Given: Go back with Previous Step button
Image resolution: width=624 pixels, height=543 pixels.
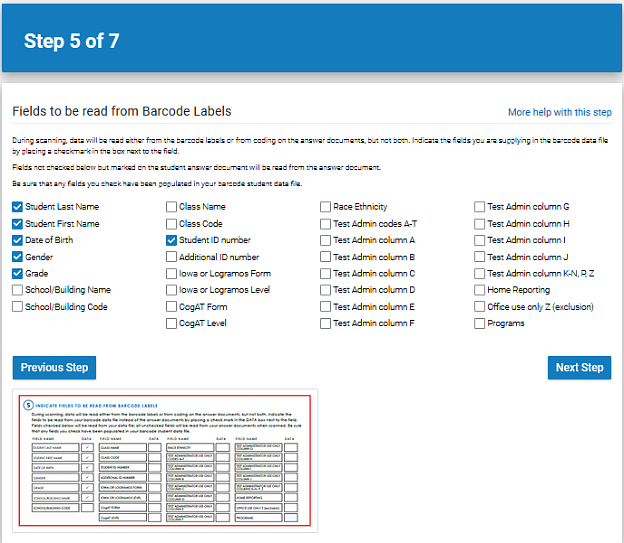Looking at the screenshot, I should [x=54, y=367].
